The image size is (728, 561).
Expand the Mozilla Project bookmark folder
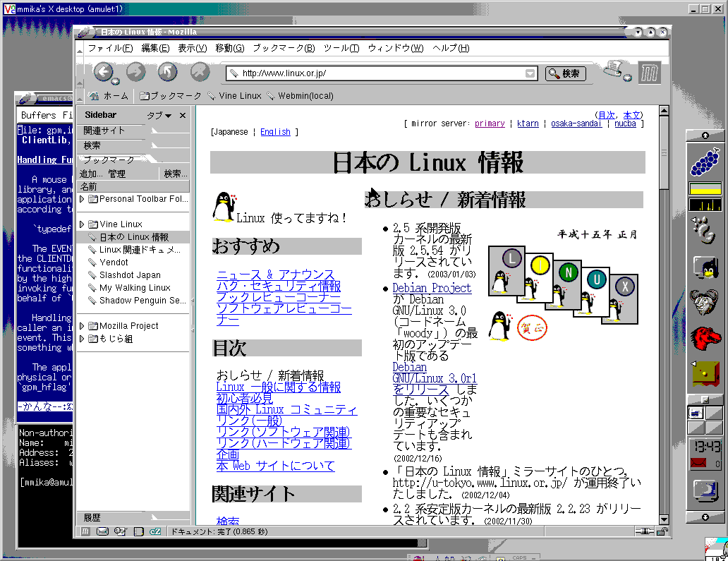pyautogui.click(x=82, y=326)
